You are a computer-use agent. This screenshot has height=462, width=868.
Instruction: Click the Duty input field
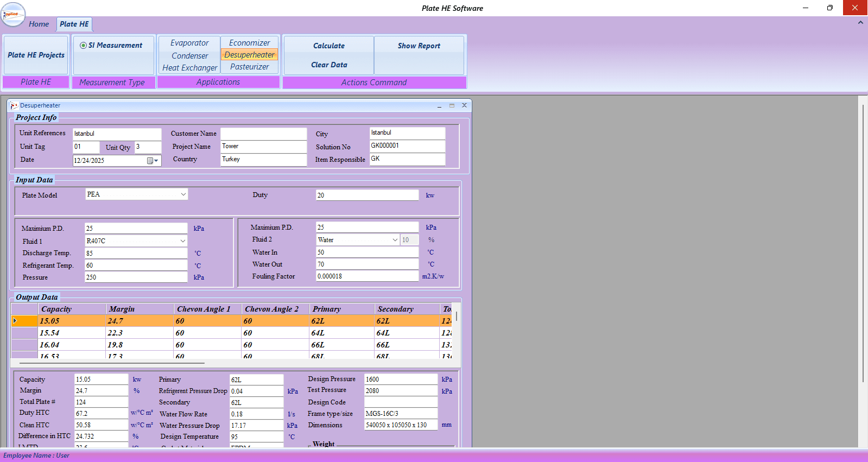[368, 195]
